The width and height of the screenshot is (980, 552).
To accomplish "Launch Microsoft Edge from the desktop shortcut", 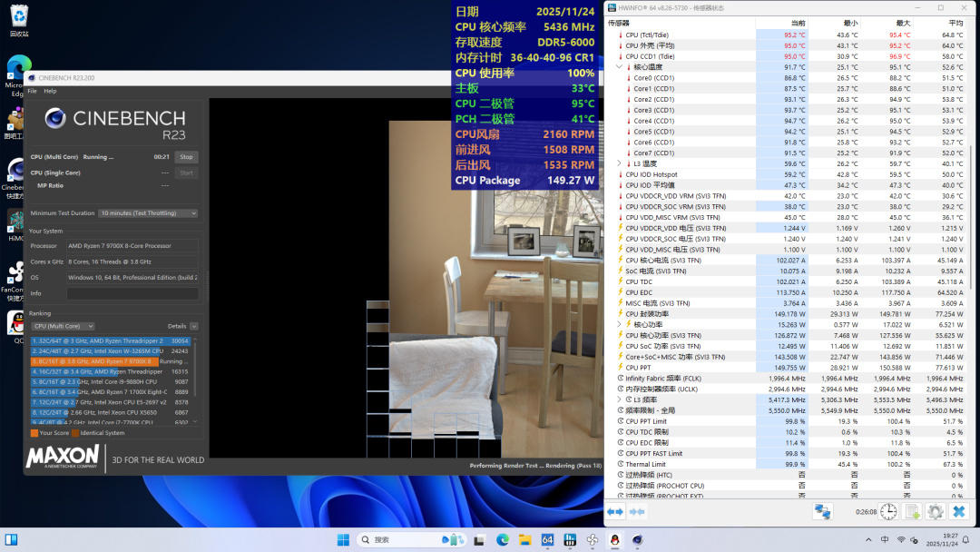I will (17, 76).
